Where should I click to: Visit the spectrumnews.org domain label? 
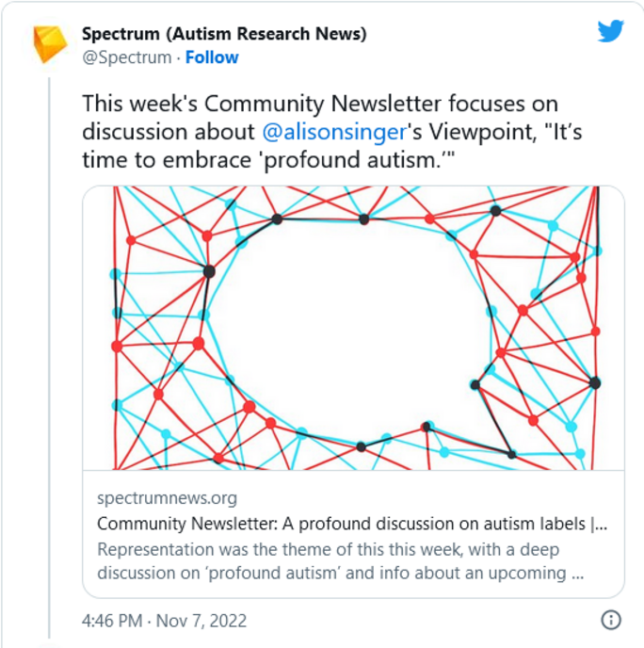pyautogui.click(x=167, y=498)
